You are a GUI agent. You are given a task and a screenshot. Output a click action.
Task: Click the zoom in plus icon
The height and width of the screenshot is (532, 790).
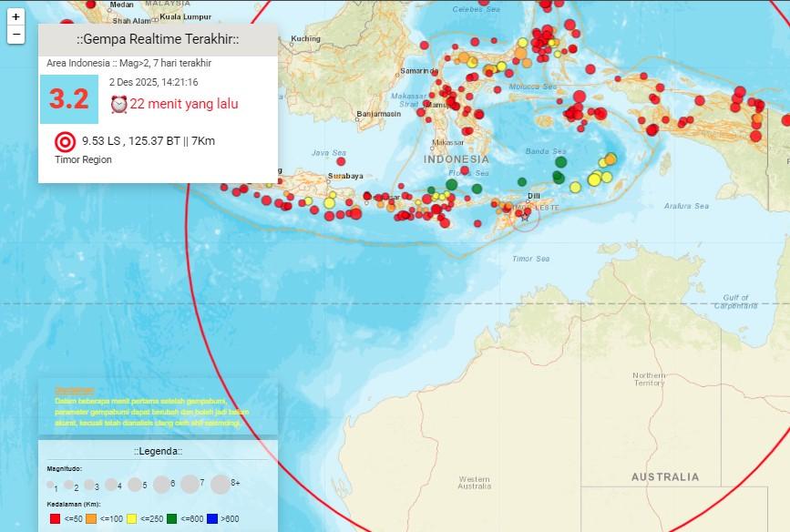tap(15, 15)
